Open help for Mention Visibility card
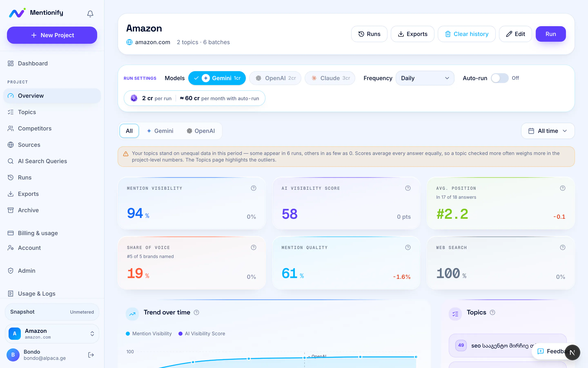The width and height of the screenshot is (588, 368). (x=253, y=188)
